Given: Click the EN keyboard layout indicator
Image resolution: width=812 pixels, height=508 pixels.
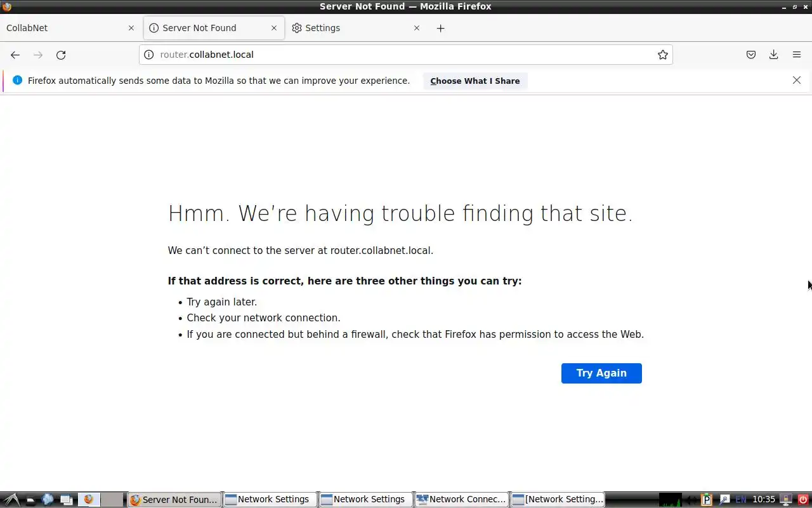Looking at the screenshot, I should point(740,500).
